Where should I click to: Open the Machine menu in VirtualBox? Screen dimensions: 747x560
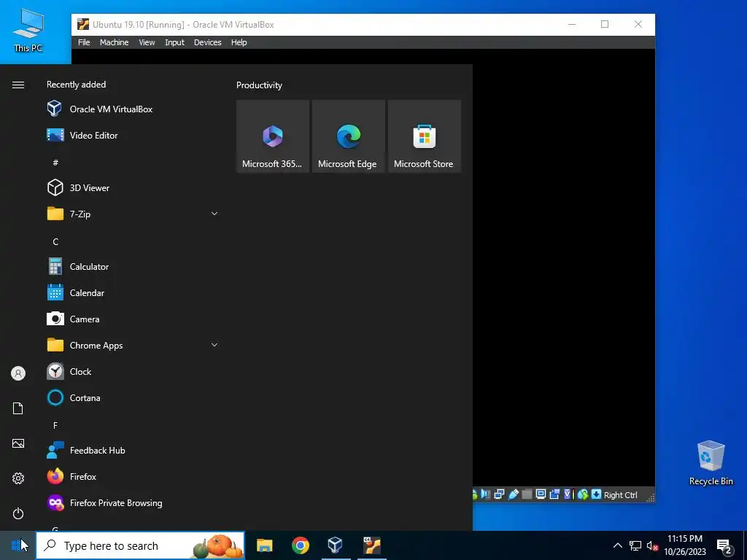tap(115, 42)
